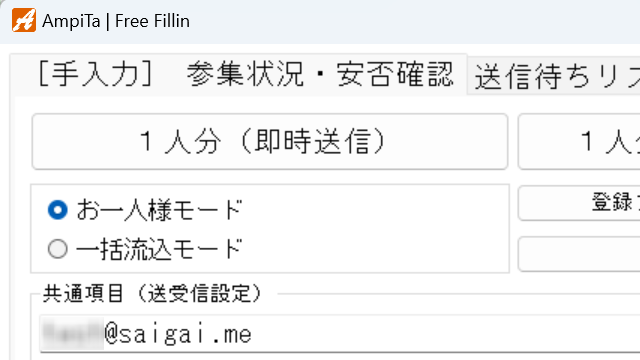Click the お一人様モード label text
This screenshot has width=640, height=360.
pyautogui.click(x=160, y=210)
